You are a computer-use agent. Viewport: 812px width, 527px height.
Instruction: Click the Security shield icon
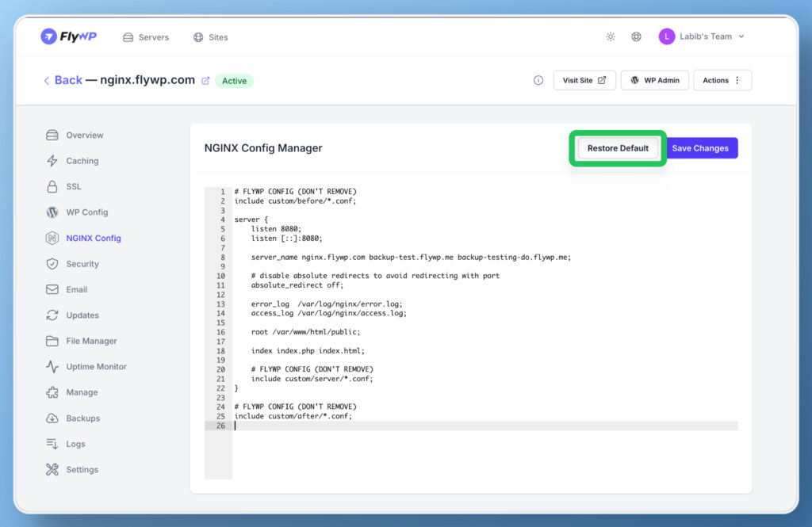[x=52, y=263]
